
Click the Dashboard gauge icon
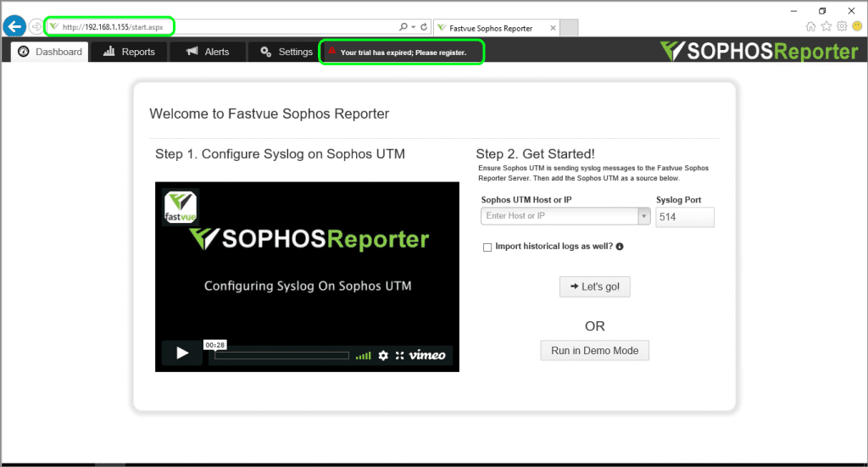23,52
